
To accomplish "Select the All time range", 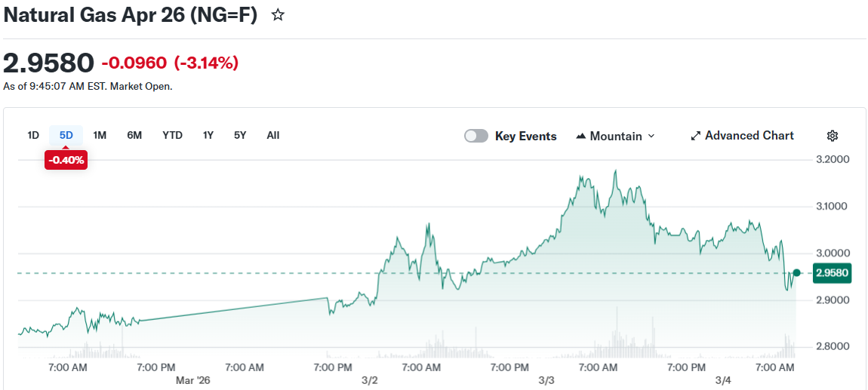I will pyautogui.click(x=273, y=136).
